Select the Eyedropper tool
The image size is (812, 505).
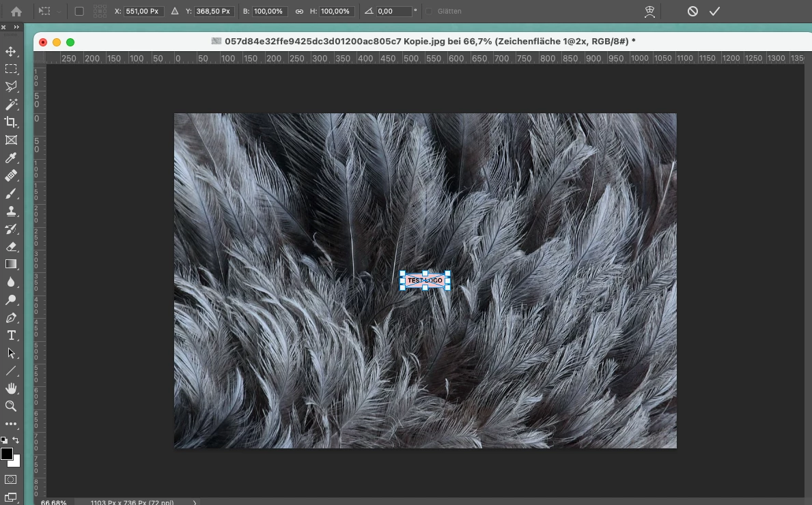(x=11, y=158)
